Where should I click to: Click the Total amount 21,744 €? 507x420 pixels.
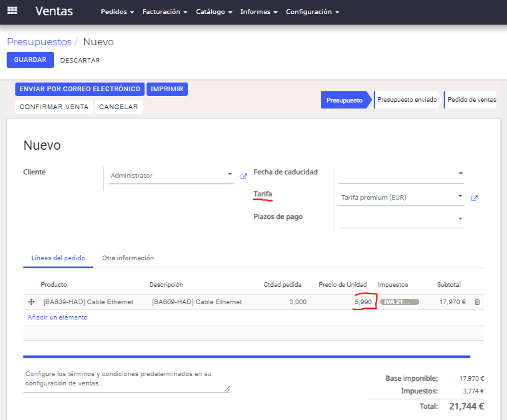(x=466, y=406)
